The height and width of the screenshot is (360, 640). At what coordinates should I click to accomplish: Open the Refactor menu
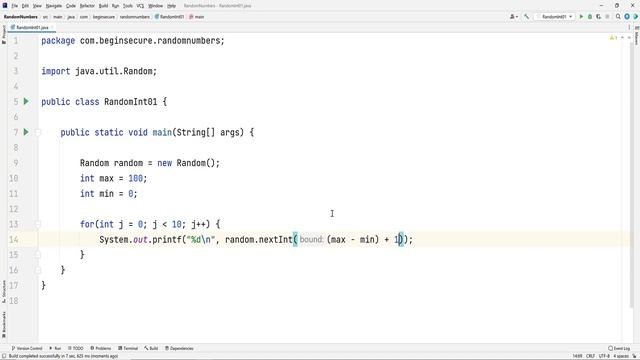87,6
